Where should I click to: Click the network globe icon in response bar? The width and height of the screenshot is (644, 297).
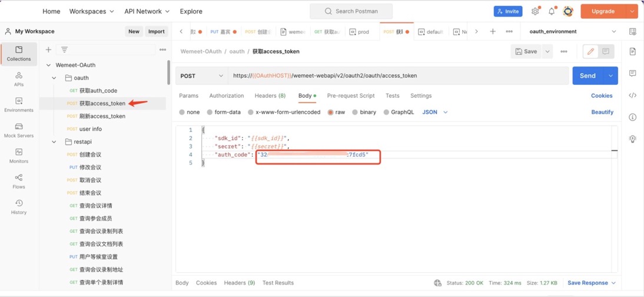click(x=438, y=283)
